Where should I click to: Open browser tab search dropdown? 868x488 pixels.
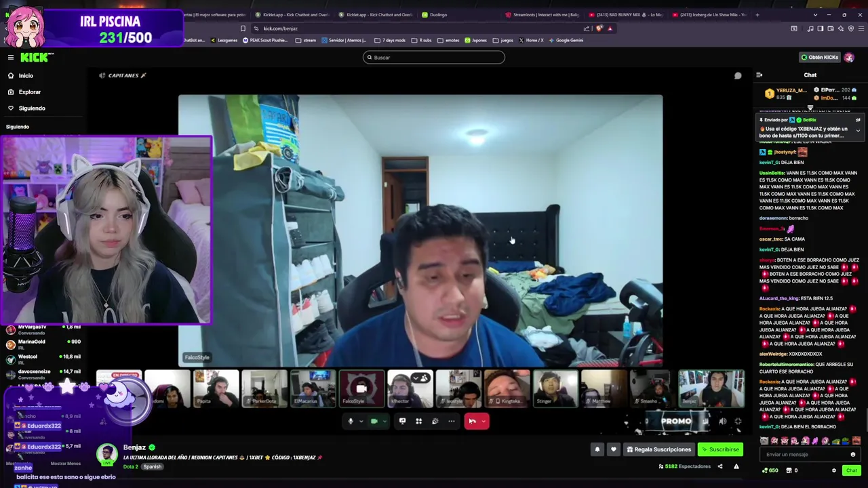point(816,14)
